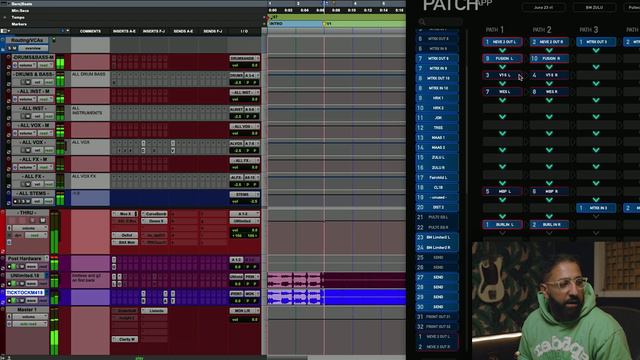Open STEMS output selector on ALL STEMS track

(x=244, y=194)
